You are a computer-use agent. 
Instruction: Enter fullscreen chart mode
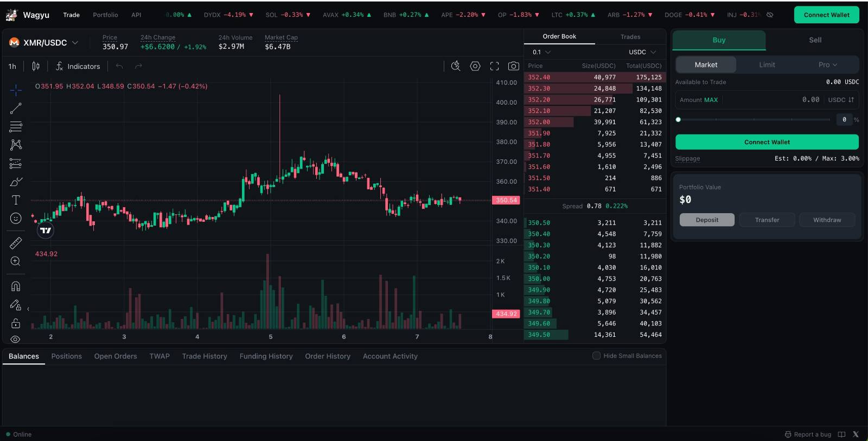494,66
